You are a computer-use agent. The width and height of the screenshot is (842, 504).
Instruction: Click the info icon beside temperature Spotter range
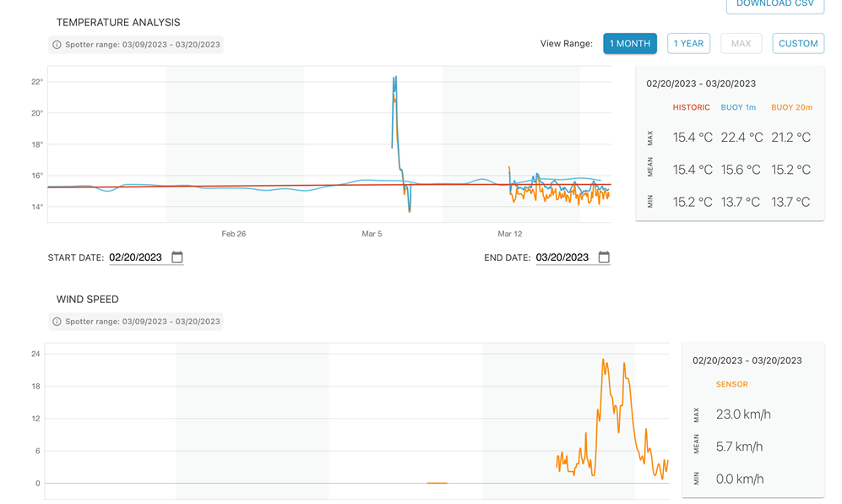pyautogui.click(x=57, y=45)
